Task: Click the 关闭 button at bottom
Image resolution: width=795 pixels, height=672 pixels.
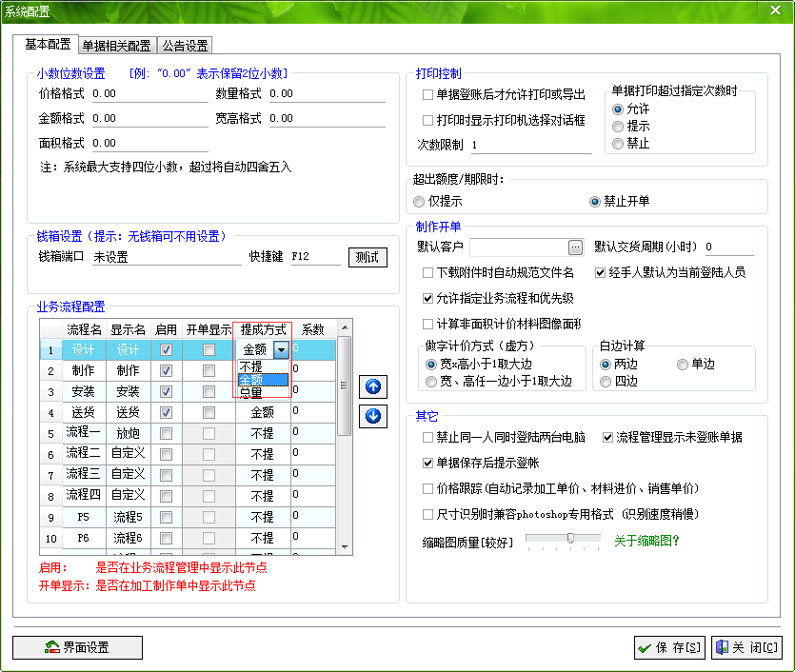Action: coord(746,647)
